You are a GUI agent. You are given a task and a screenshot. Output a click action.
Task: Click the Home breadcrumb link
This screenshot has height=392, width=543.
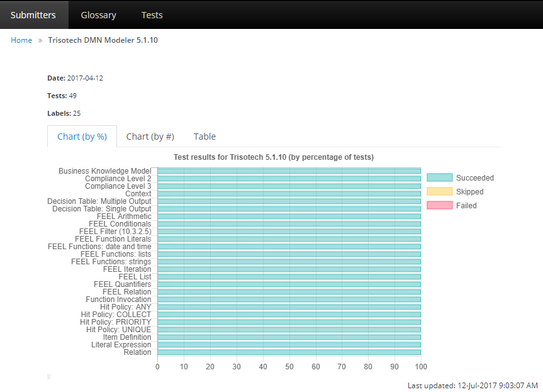point(21,40)
